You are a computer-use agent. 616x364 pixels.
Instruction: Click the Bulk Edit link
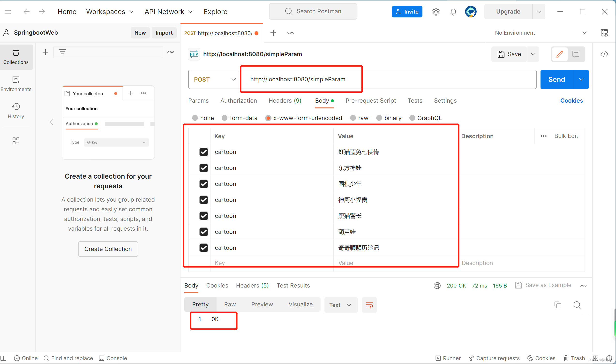(566, 136)
